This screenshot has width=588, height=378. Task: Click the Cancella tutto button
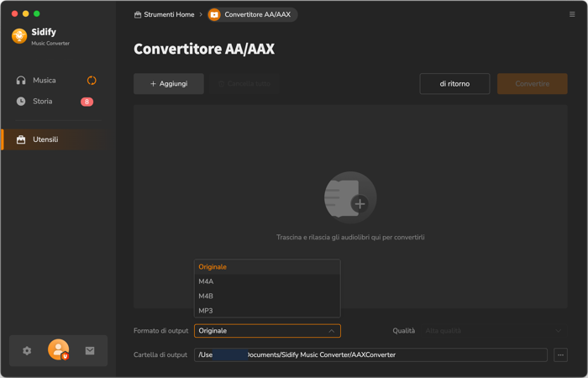tap(244, 84)
